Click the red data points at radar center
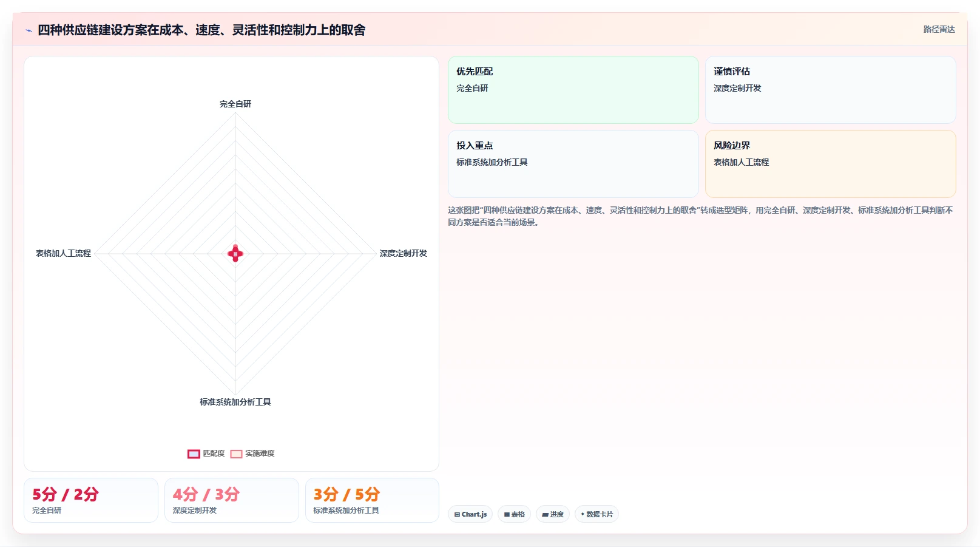980x547 pixels. (x=235, y=253)
